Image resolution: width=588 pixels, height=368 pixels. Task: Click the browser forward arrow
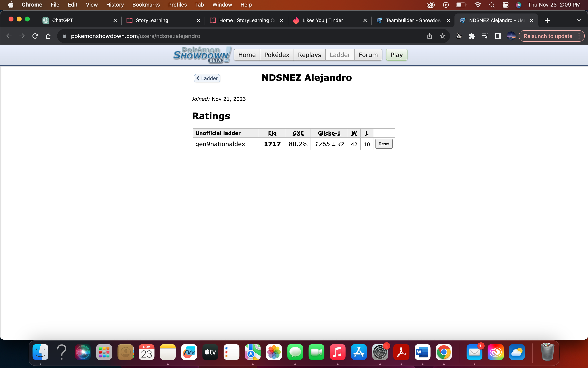point(22,36)
